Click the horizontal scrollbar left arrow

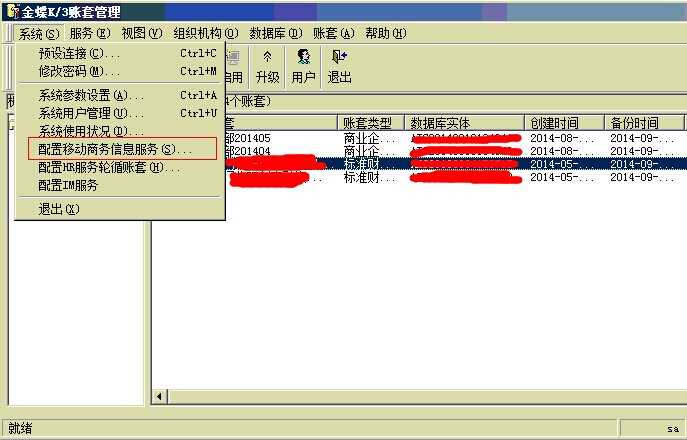(159, 397)
